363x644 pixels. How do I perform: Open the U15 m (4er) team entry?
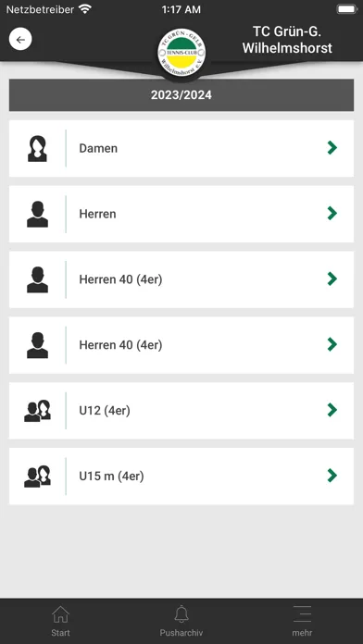(x=181, y=477)
